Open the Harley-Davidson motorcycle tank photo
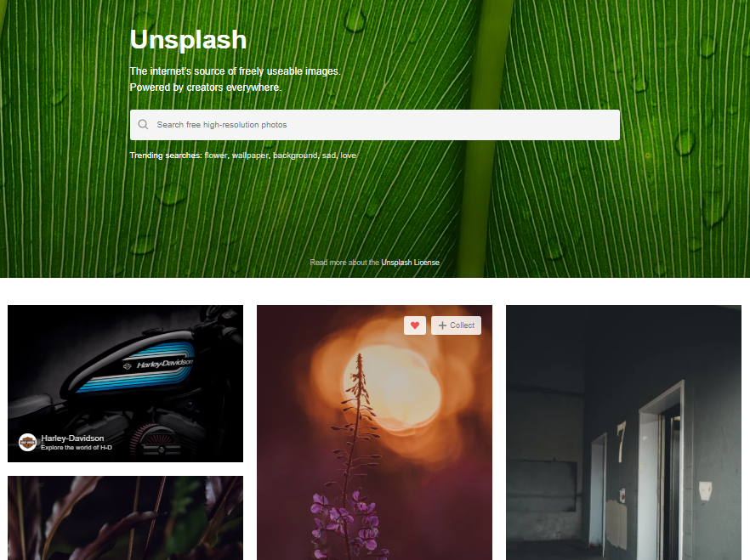 coord(125,384)
